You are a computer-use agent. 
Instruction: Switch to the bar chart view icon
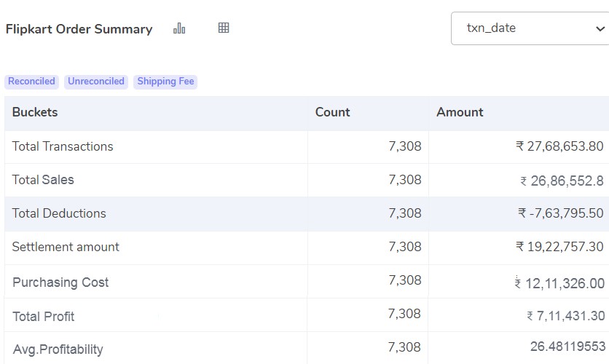pyautogui.click(x=179, y=28)
